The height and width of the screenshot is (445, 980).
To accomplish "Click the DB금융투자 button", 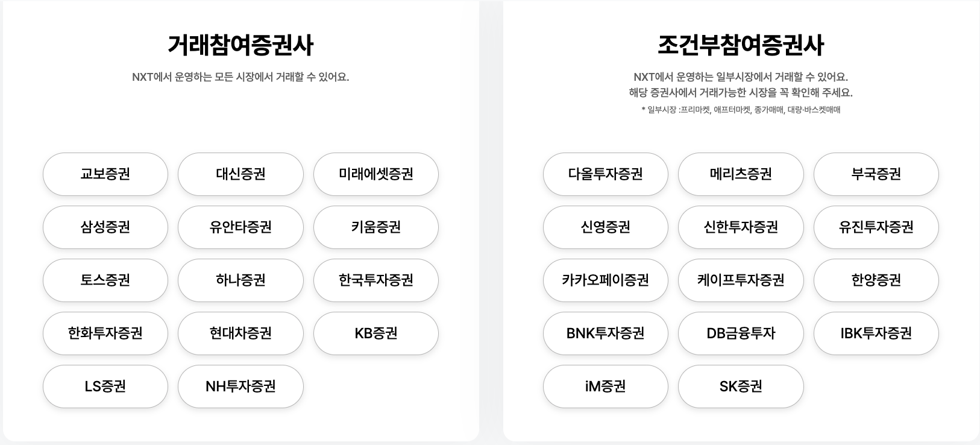I will [740, 333].
